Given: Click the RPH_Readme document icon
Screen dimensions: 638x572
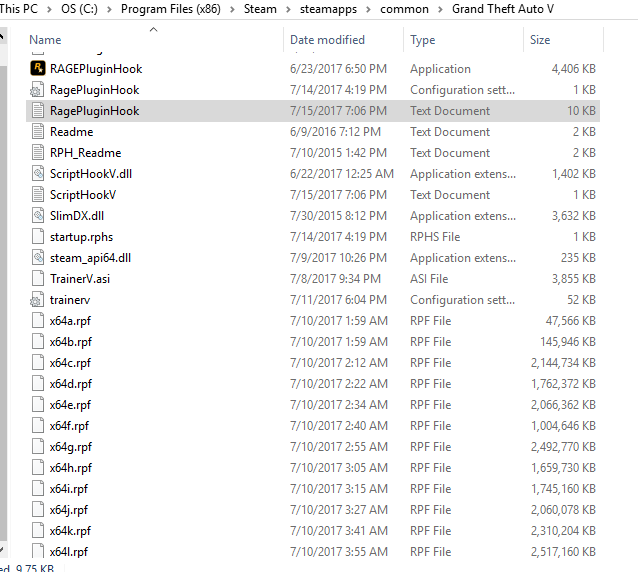Looking at the screenshot, I should pyautogui.click(x=38, y=153).
